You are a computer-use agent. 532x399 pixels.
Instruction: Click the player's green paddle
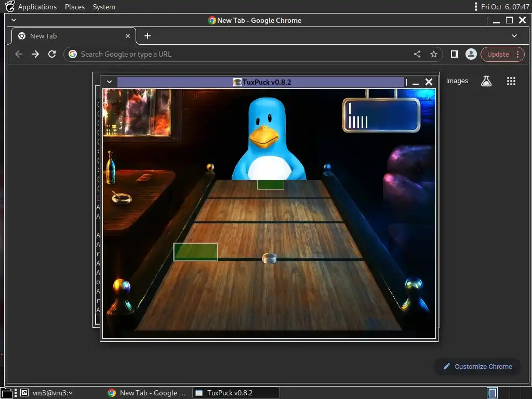point(195,252)
